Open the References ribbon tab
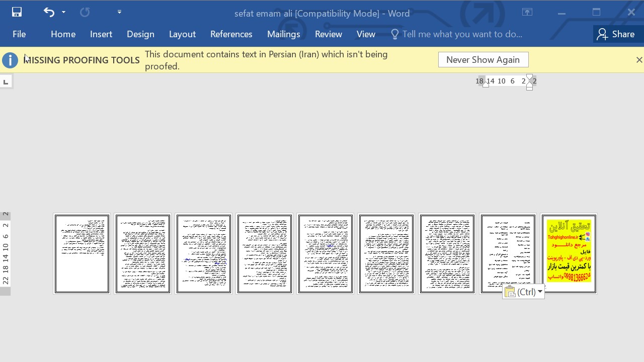This screenshot has width=644, height=362. point(231,34)
